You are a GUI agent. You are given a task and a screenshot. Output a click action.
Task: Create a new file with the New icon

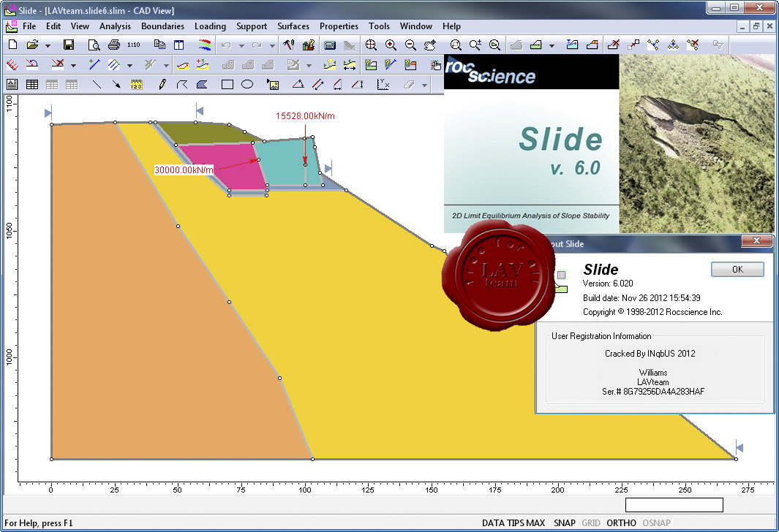[x=13, y=45]
